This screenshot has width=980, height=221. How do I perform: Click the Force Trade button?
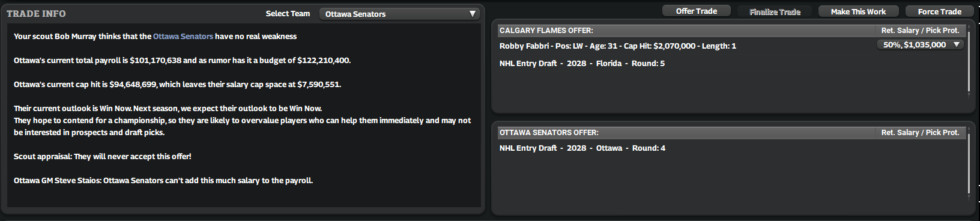pos(939,11)
